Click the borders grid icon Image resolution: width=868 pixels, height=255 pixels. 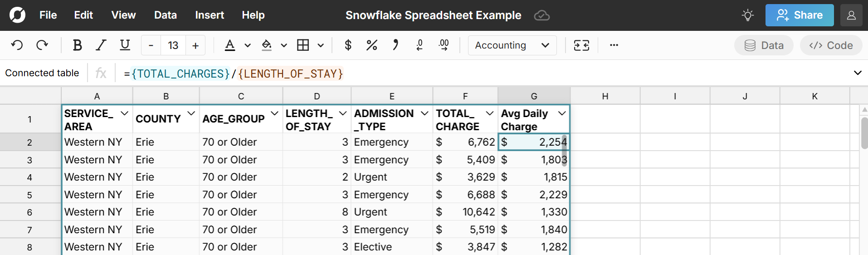pyautogui.click(x=303, y=45)
